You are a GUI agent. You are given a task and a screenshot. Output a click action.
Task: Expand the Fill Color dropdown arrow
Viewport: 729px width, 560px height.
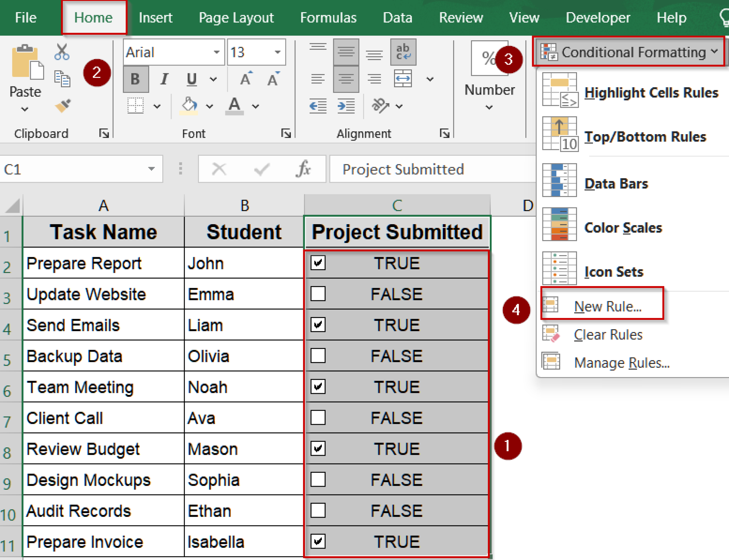[x=209, y=106]
